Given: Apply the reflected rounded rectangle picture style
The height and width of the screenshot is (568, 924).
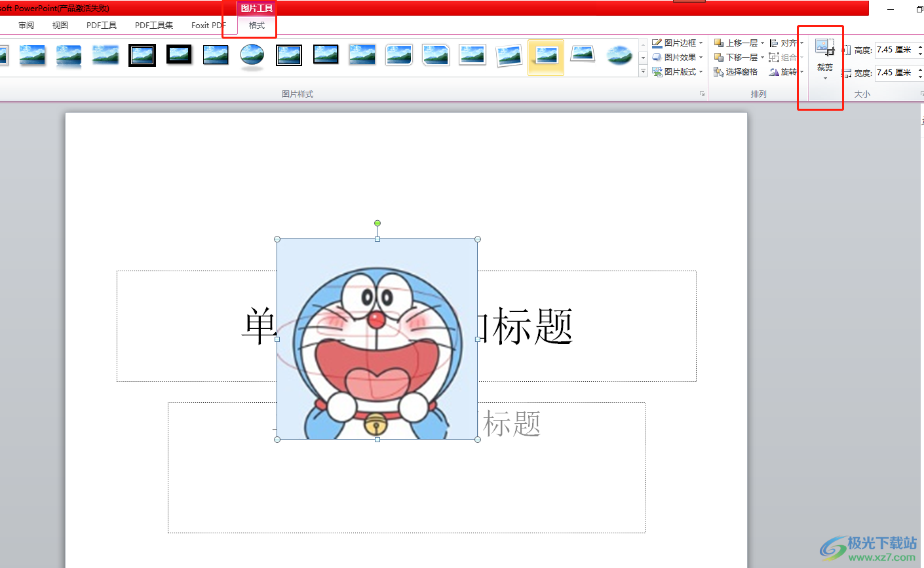Looking at the screenshot, I should pyautogui.click(x=69, y=56).
